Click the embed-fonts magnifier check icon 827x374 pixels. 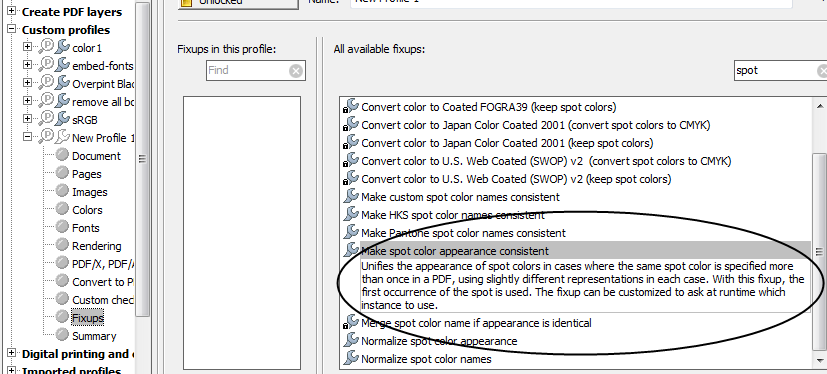[46, 65]
